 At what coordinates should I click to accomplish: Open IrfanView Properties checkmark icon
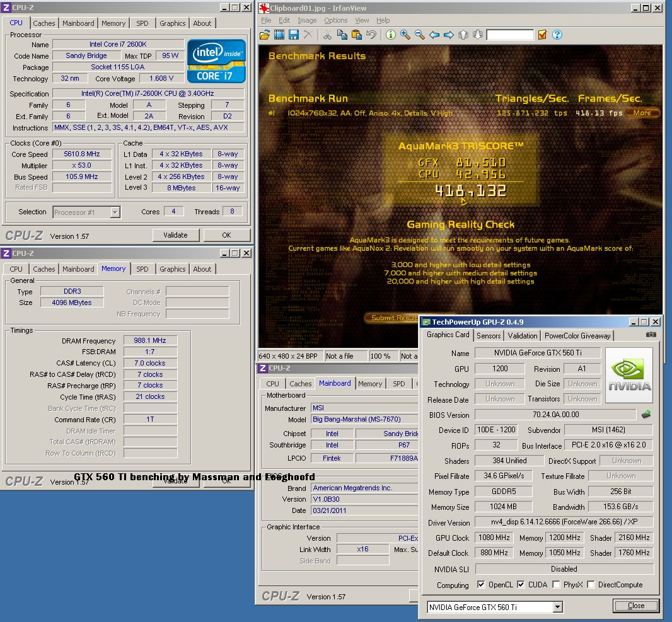(542, 35)
